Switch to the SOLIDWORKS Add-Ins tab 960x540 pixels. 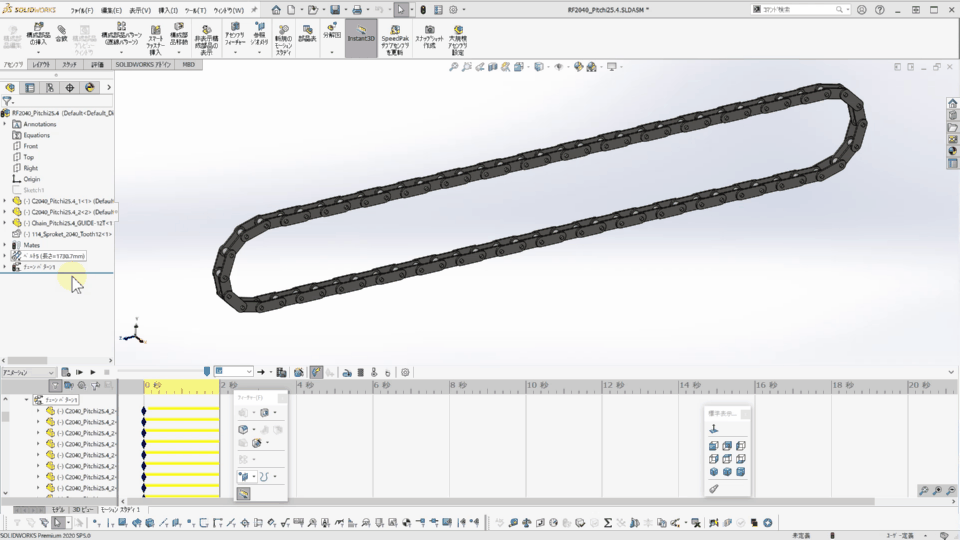[143, 64]
